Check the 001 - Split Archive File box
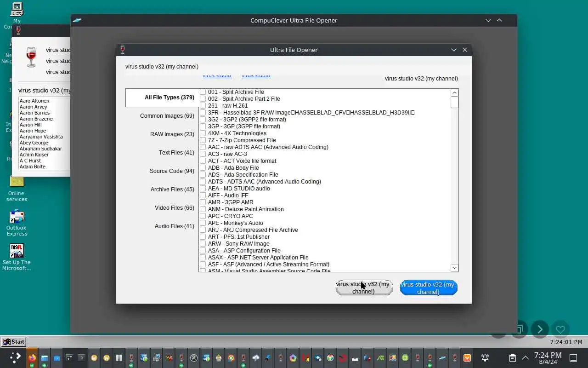 point(203,92)
